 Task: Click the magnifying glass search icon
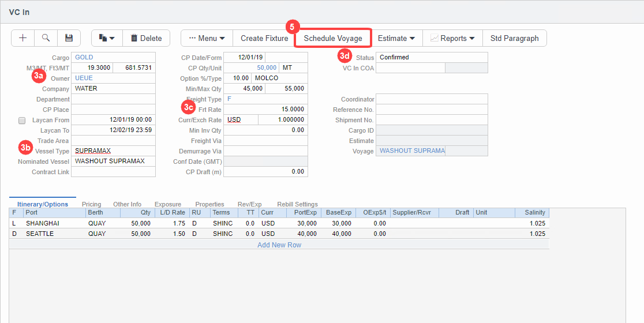pos(46,38)
